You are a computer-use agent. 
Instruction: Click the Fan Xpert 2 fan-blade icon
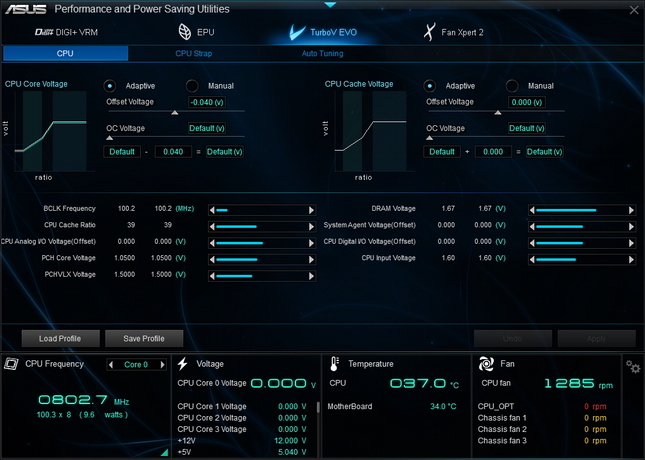coord(429,32)
